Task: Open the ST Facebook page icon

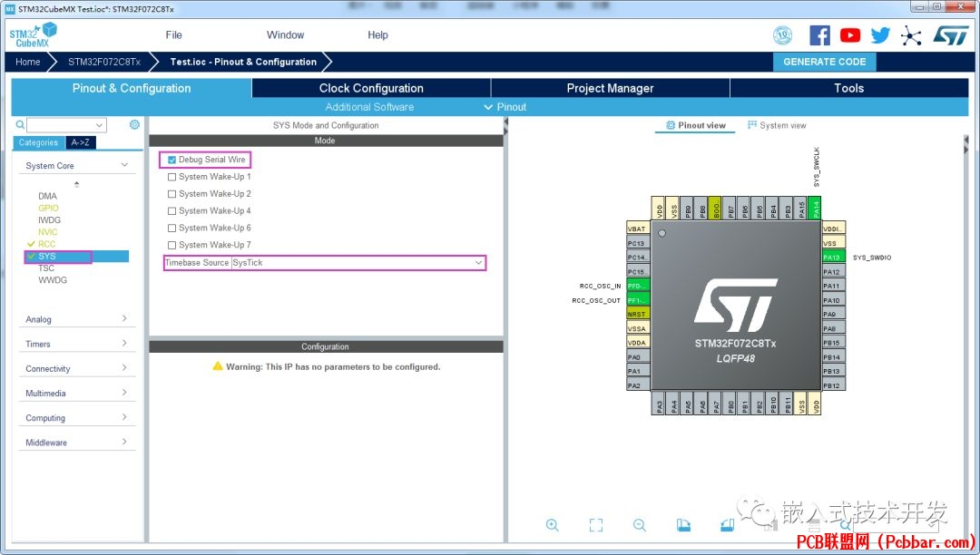Action: click(x=819, y=35)
